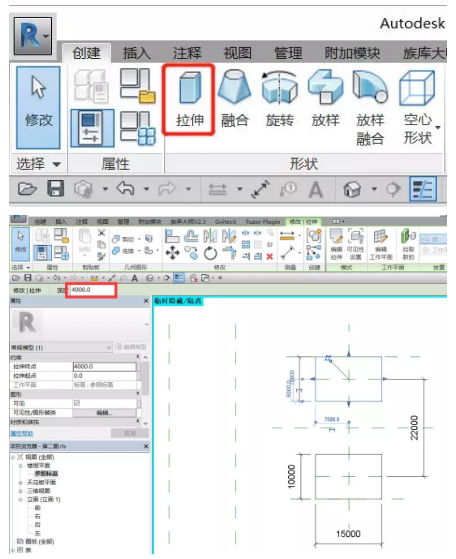Viewport: 456px width, 559px height.
Task: Click the 拾取新的 (Pick New) work plane button
Action: pos(408,244)
